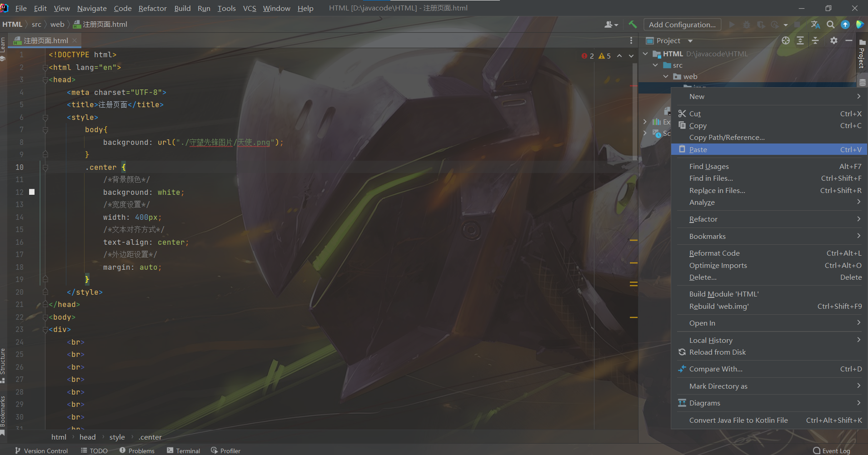Image resolution: width=868 pixels, height=455 pixels.
Task: Close the 注册页面.html editor tab
Action: coord(75,40)
